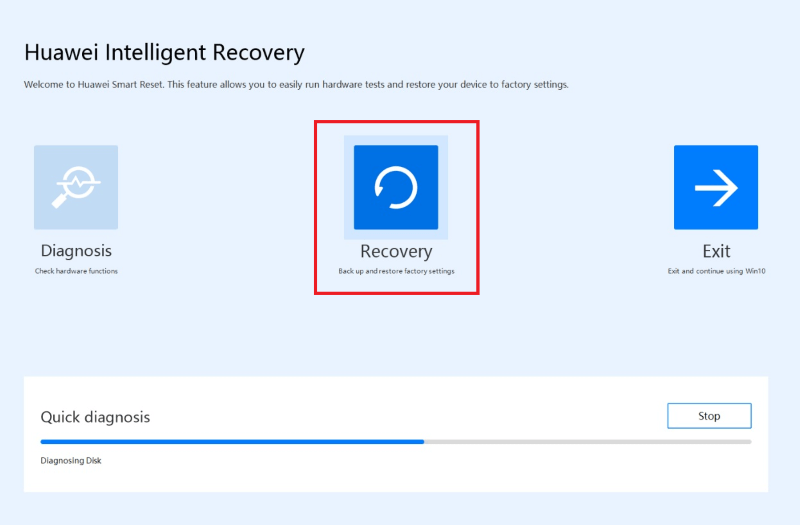Click the heartbeat magnifier glyph in Diagnosis
Image resolution: width=800 pixels, height=525 pixels.
pyautogui.click(x=75, y=186)
